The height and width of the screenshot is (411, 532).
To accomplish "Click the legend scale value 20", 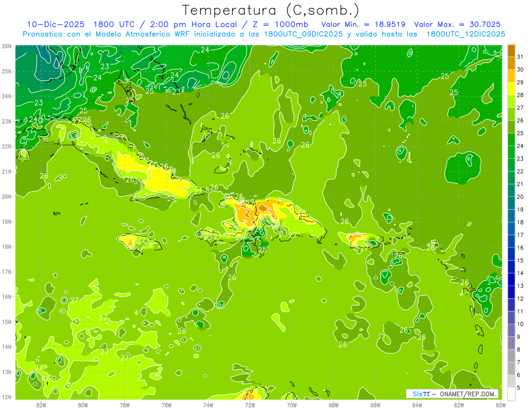I will [520, 197].
